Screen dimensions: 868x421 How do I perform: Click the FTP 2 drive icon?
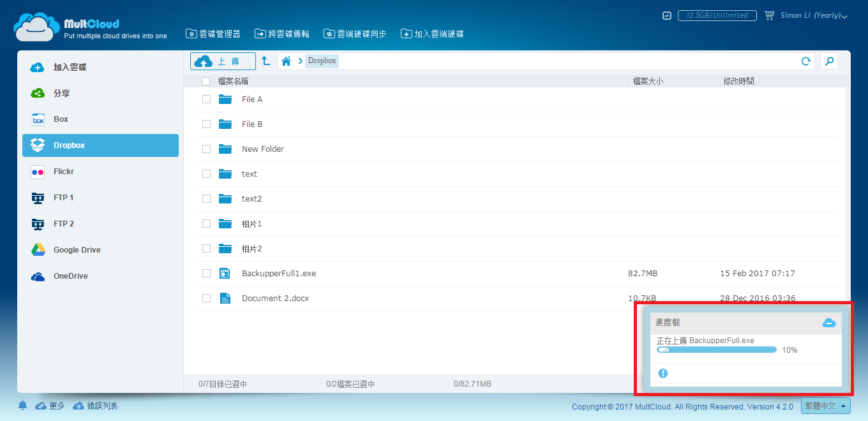[38, 224]
